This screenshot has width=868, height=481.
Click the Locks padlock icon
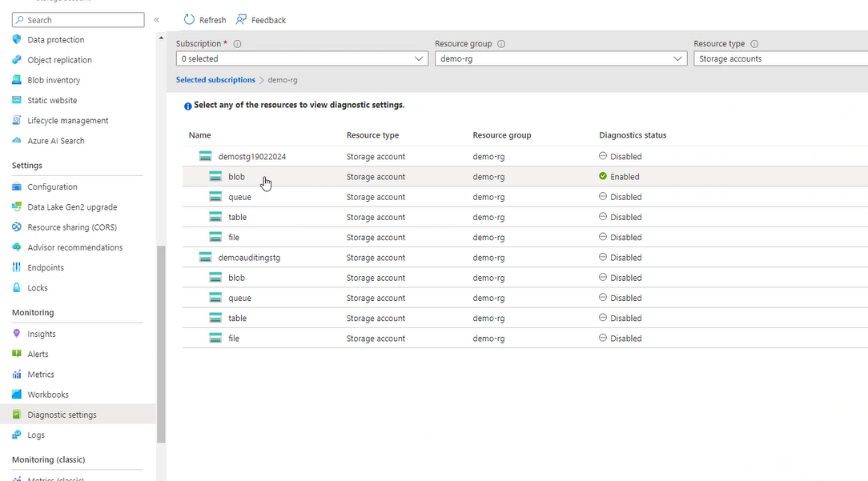click(17, 288)
